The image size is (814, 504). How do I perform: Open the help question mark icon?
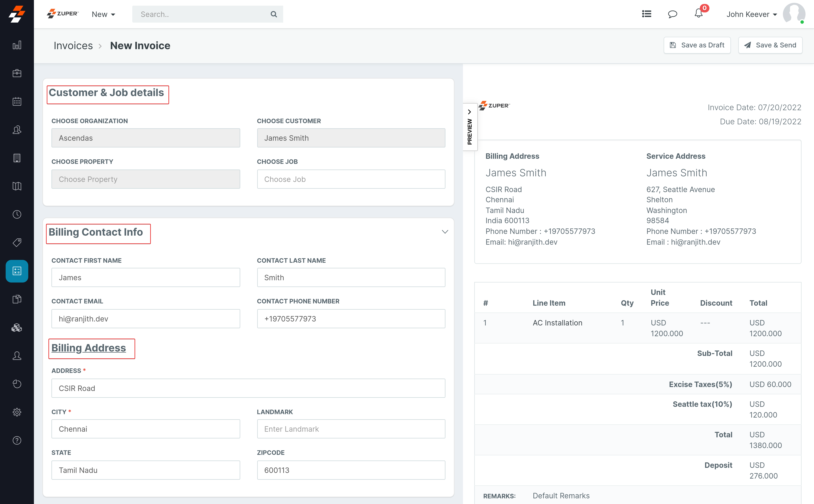pos(17,440)
